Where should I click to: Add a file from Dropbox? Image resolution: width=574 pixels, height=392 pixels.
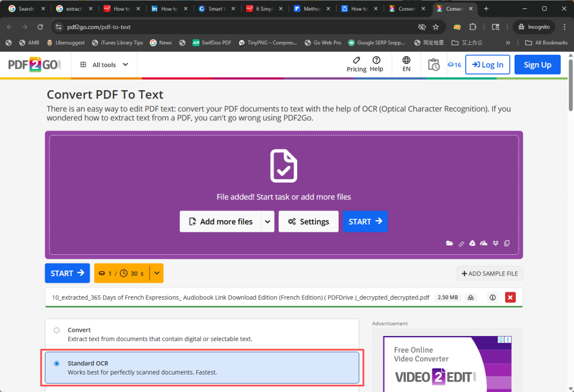(x=496, y=243)
